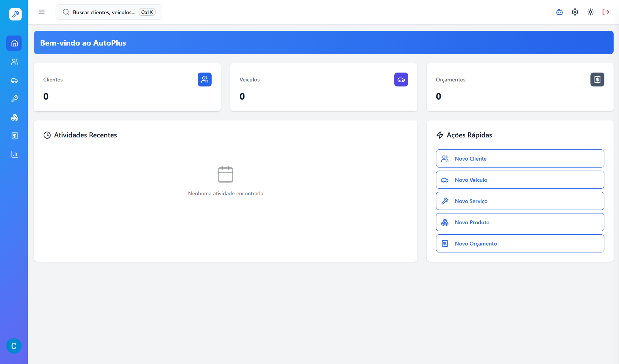Click the Novo Veículo quick action
Image resolution: width=619 pixels, height=364 pixels.
point(520,180)
